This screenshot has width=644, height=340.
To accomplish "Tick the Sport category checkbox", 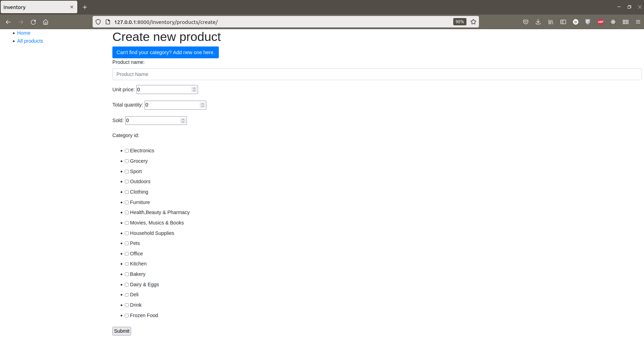I will pyautogui.click(x=127, y=172).
